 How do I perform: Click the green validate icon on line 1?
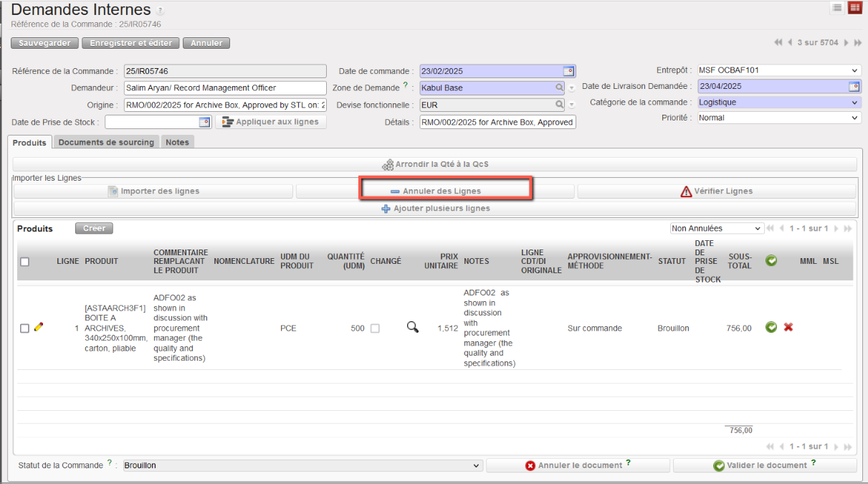point(771,327)
